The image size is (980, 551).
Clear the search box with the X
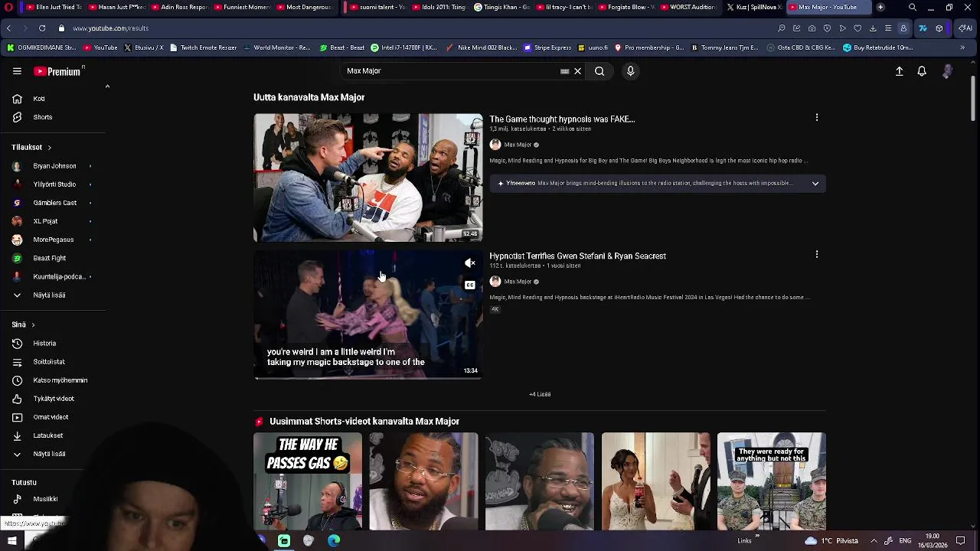[x=577, y=71]
